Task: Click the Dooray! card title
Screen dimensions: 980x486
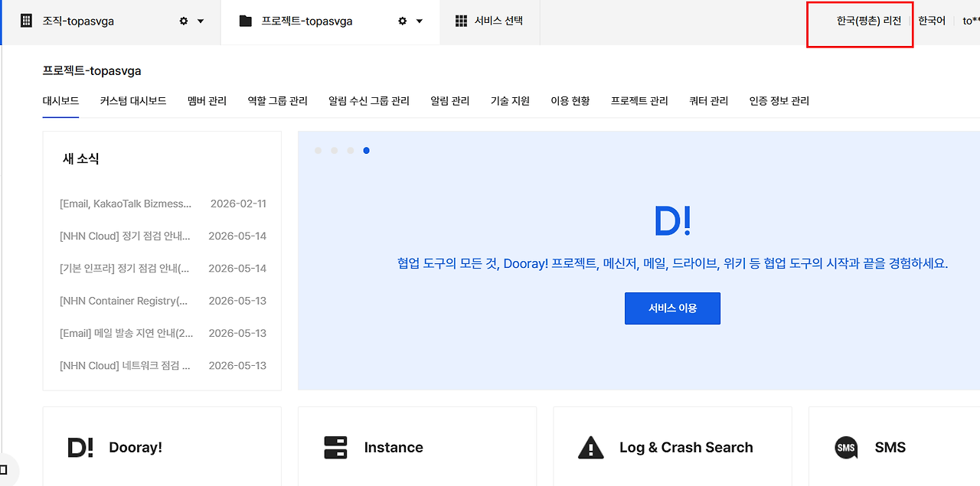Action: point(136,448)
